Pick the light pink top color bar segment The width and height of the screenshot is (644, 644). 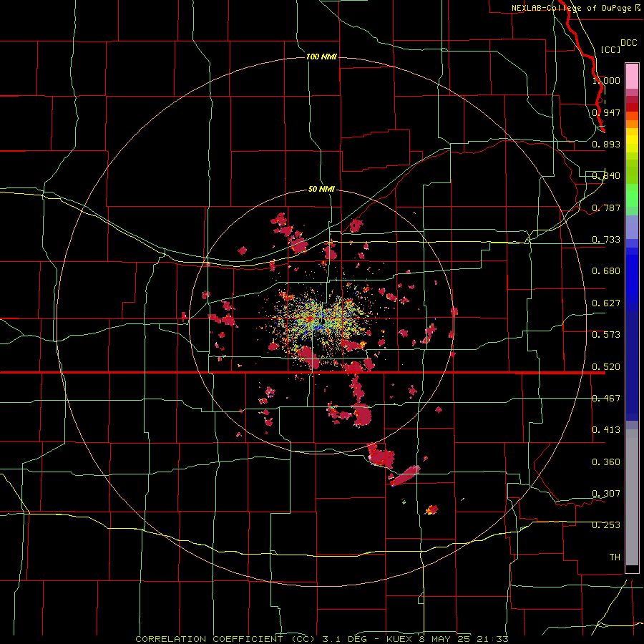pyautogui.click(x=632, y=76)
